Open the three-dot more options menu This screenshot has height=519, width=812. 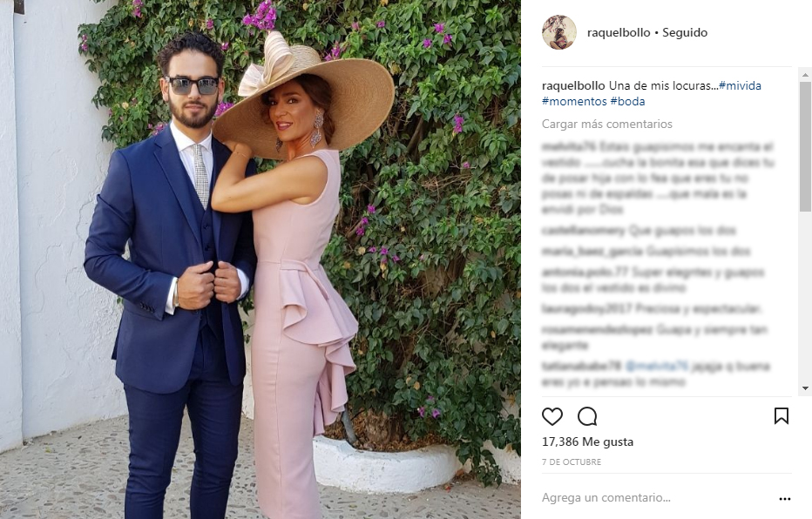[x=784, y=499]
